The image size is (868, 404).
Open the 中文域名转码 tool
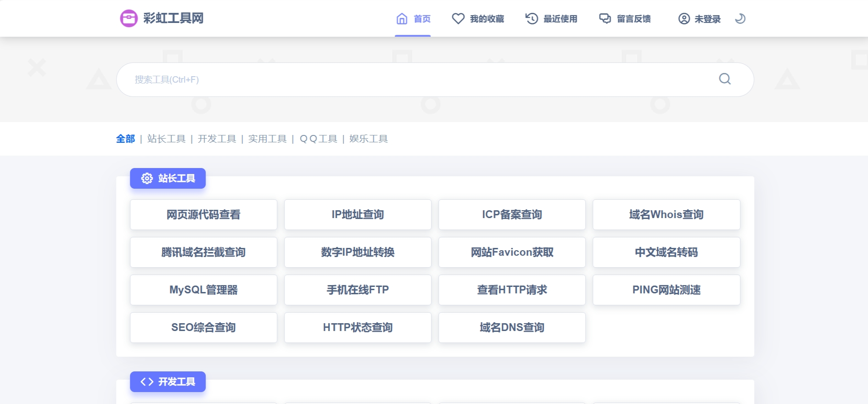[x=666, y=252]
